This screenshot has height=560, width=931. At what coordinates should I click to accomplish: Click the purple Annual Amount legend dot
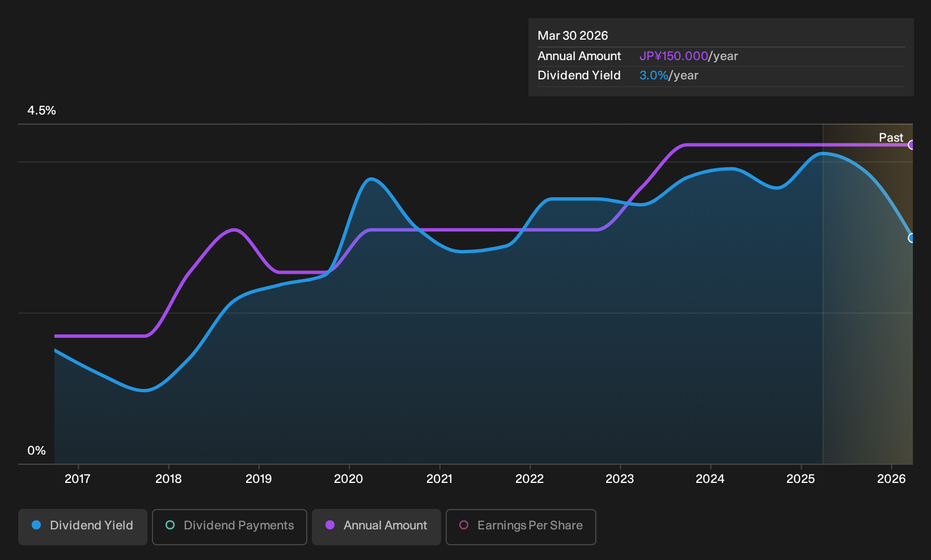[330, 525]
